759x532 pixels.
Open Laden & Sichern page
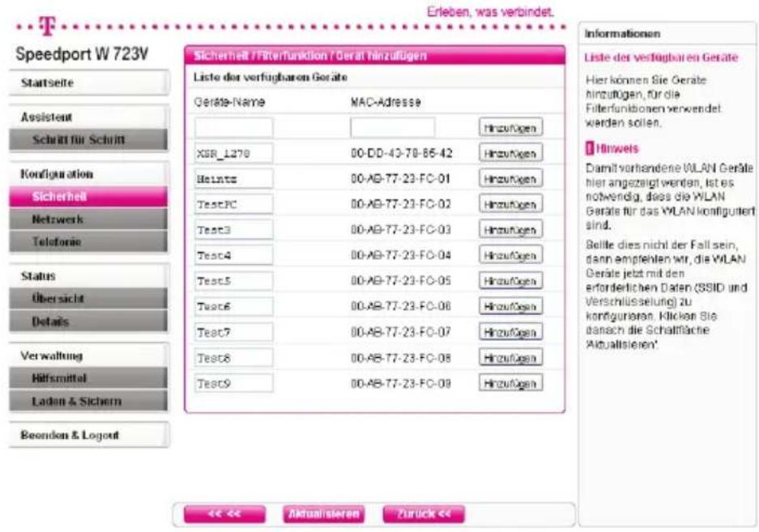coord(89,401)
